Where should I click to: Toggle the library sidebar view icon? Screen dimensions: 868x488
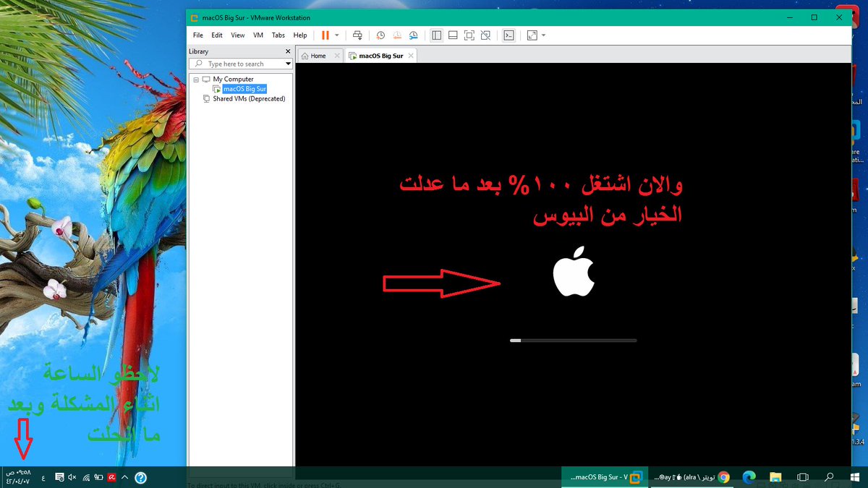point(436,35)
